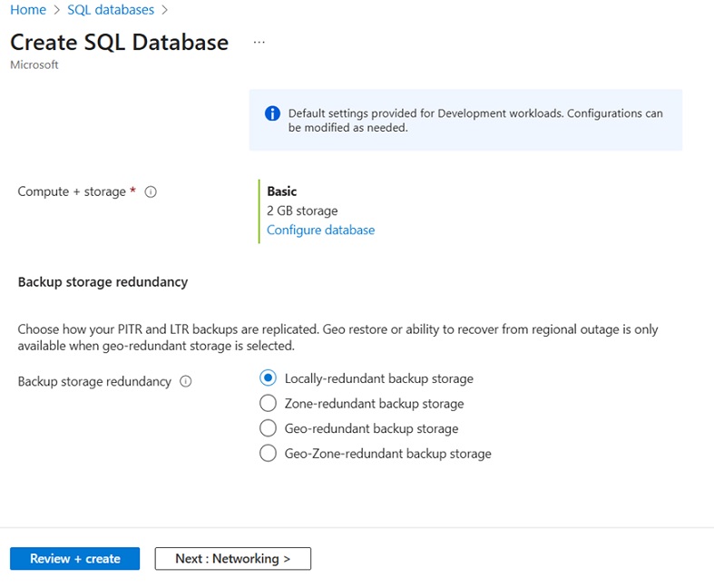Image resolution: width=714 pixels, height=588 pixels.
Task: Show the Compute + storage info tooltip icon
Action: click(151, 192)
